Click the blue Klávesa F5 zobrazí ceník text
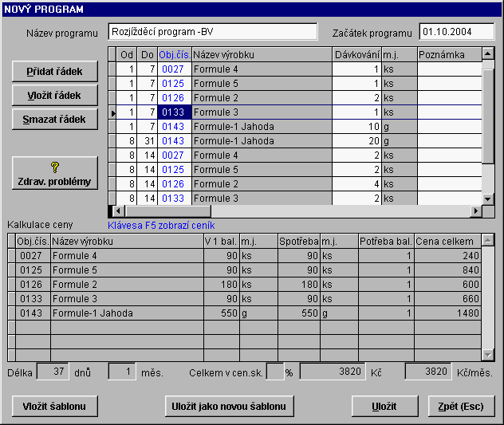Image resolution: width=504 pixels, height=425 pixels. pos(161,226)
